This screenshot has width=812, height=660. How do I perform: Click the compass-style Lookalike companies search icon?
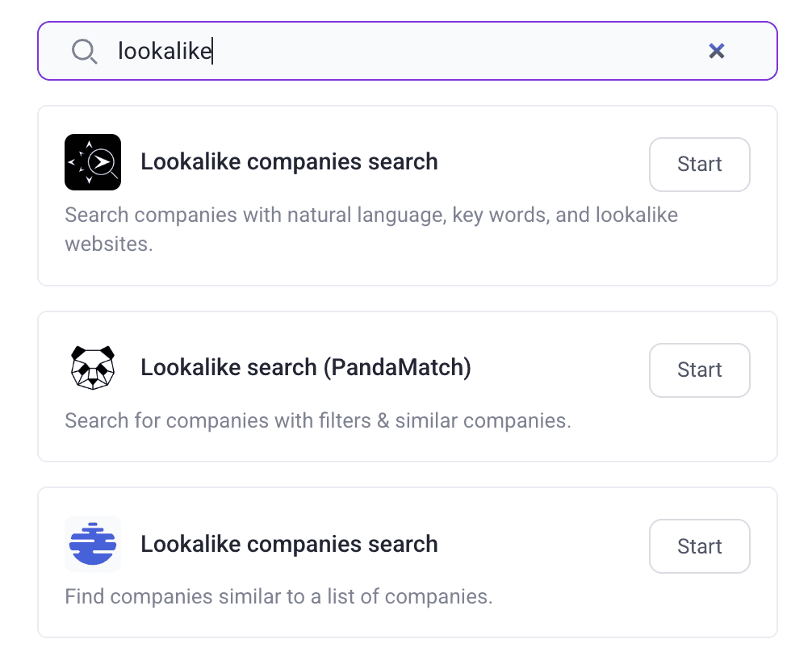click(x=92, y=161)
